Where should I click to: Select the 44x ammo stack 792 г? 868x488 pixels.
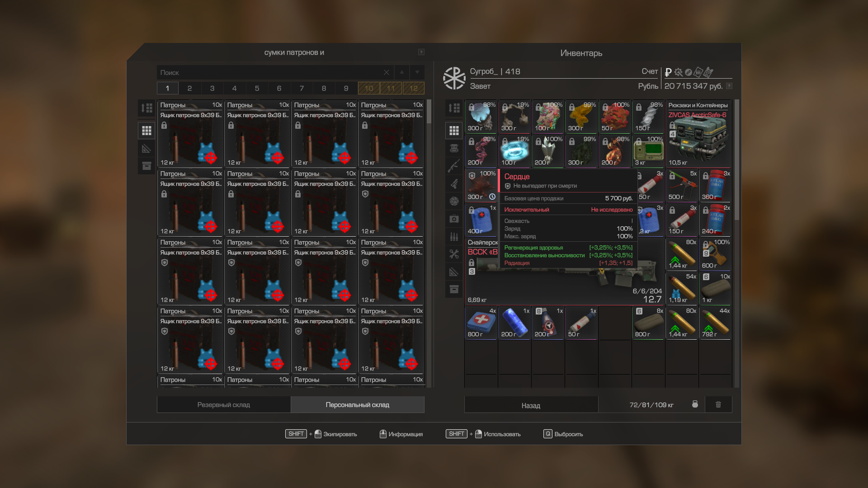(x=715, y=323)
